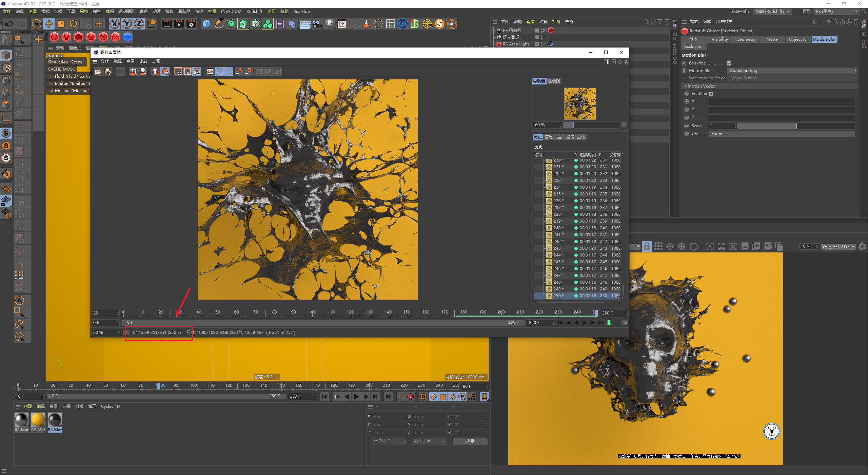Image resolution: width=868 pixels, height=475 pixels.
Task: Uncheck the Override checkbox
Action: [729, 63]
